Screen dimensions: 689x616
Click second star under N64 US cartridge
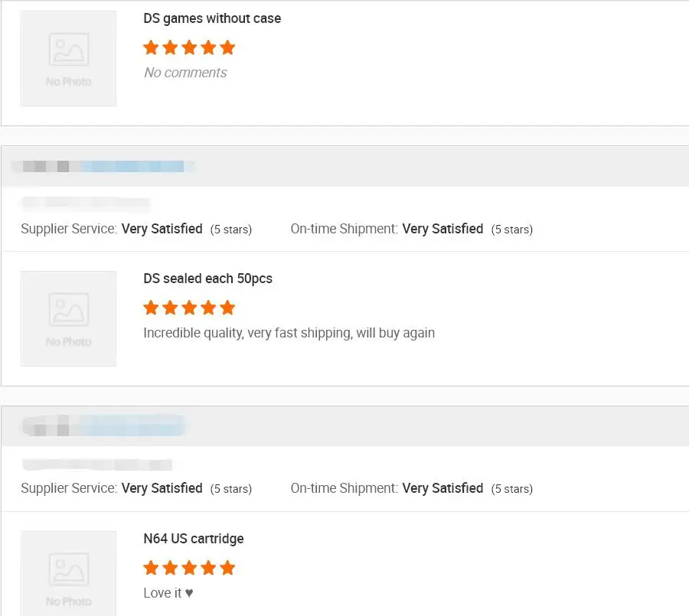[x=170, y=568]
